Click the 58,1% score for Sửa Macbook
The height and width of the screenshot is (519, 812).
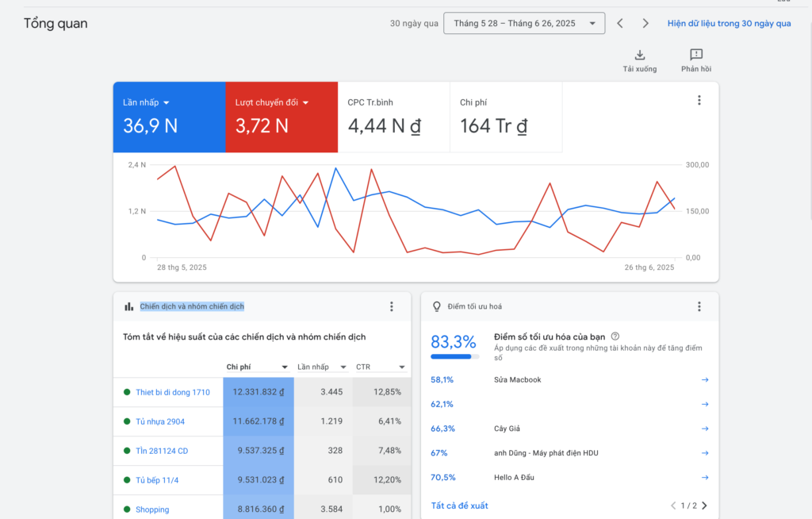442,380
